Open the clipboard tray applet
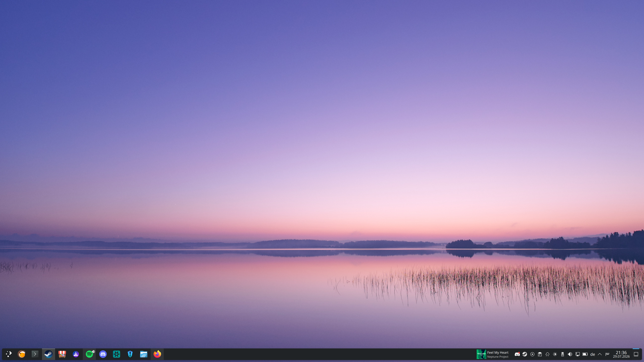The height and width of the screenshot is (362, 644). 540,354
